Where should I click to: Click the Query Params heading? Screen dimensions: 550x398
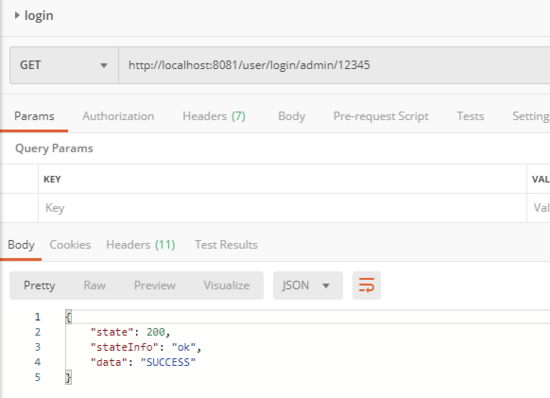(x=54, y=148)
